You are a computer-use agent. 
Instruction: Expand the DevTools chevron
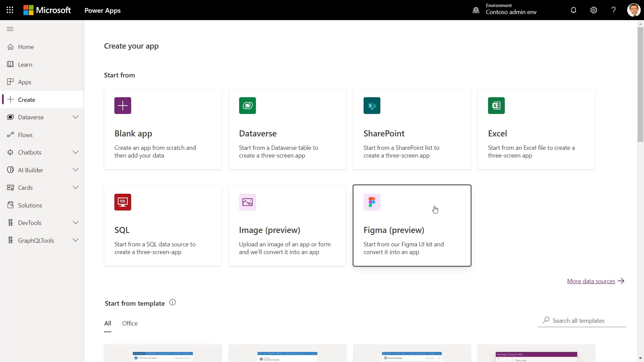75,223
